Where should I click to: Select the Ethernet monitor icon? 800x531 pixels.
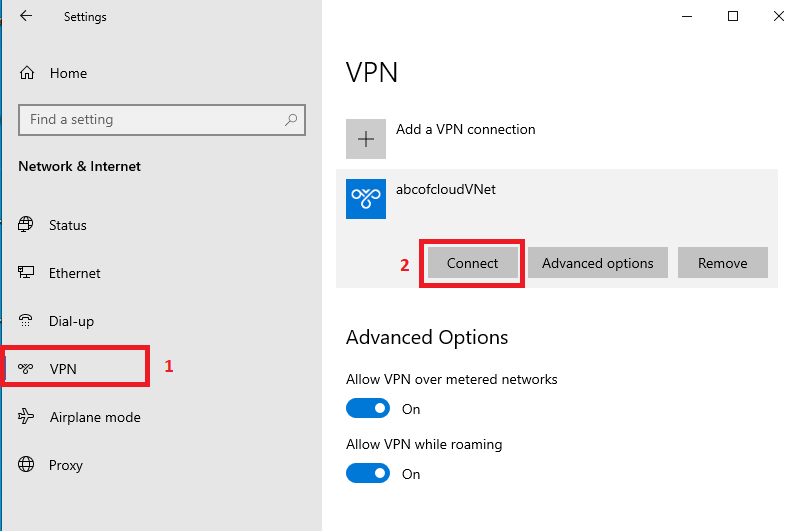point(26,272)
